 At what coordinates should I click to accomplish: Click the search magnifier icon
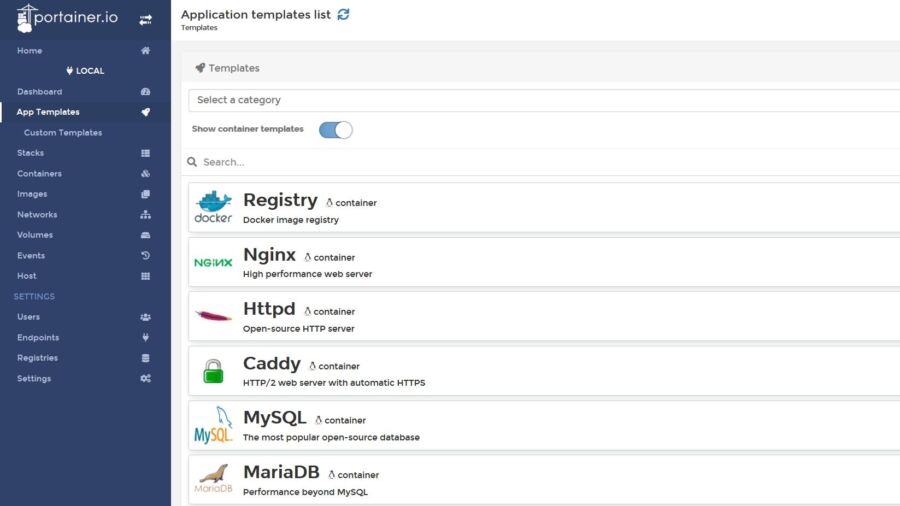192,162
